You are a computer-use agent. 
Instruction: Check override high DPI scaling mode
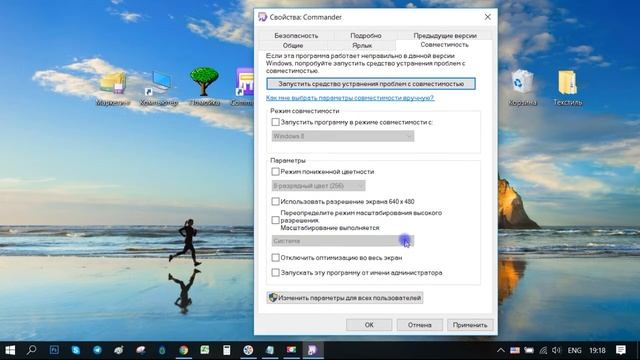[x=276, y=220]
